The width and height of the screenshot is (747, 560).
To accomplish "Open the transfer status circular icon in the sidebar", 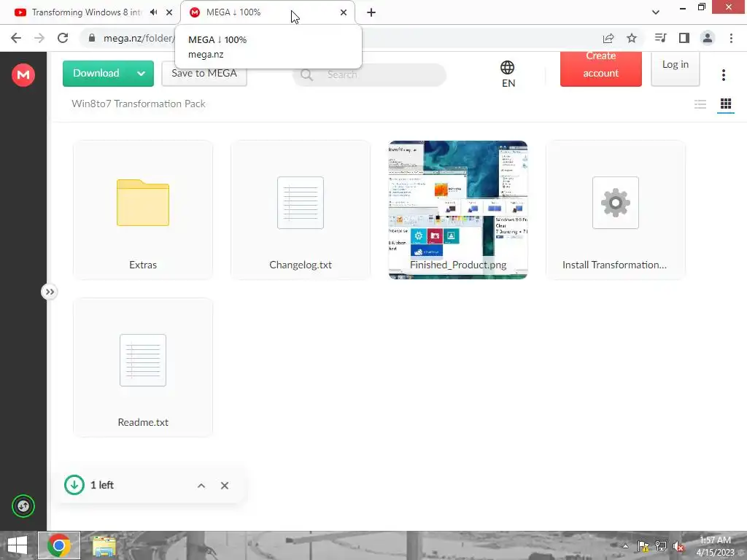I will point(23,506).
